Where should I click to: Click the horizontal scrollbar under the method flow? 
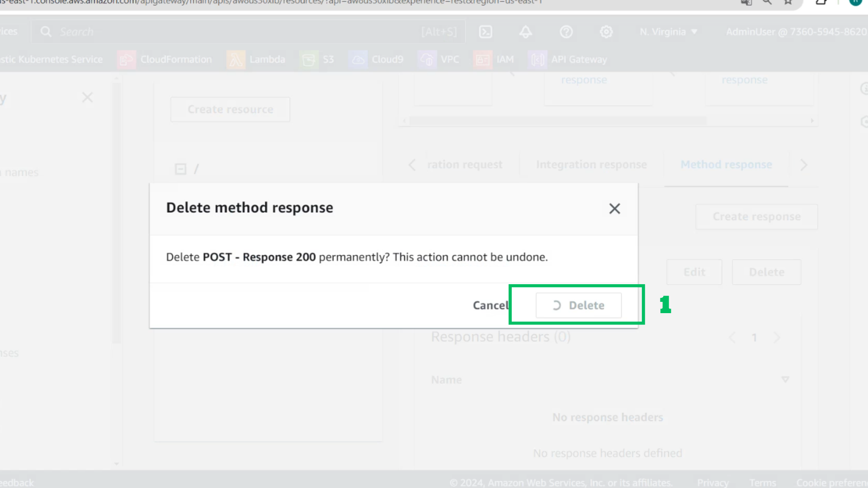point(558,121)
